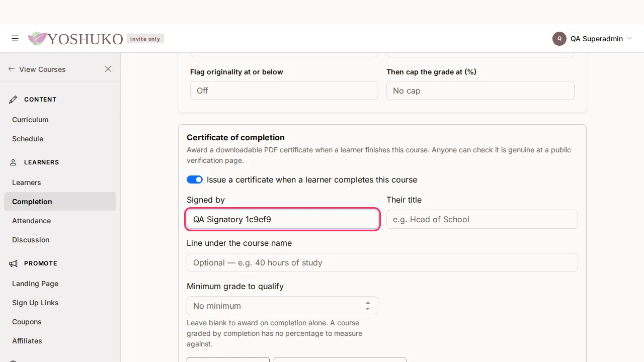
Task: Click the View Courses link text
Action: [42, 69]
